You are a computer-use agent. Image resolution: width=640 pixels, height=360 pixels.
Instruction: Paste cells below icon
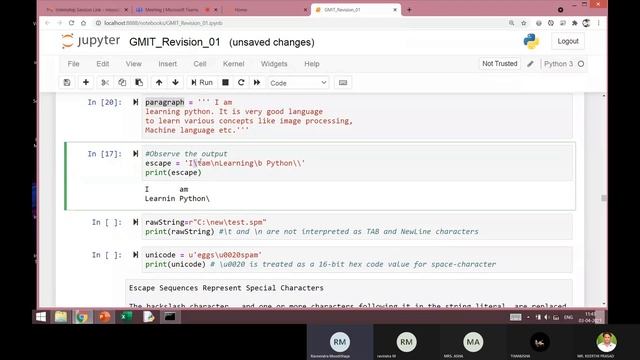[139, 82]
